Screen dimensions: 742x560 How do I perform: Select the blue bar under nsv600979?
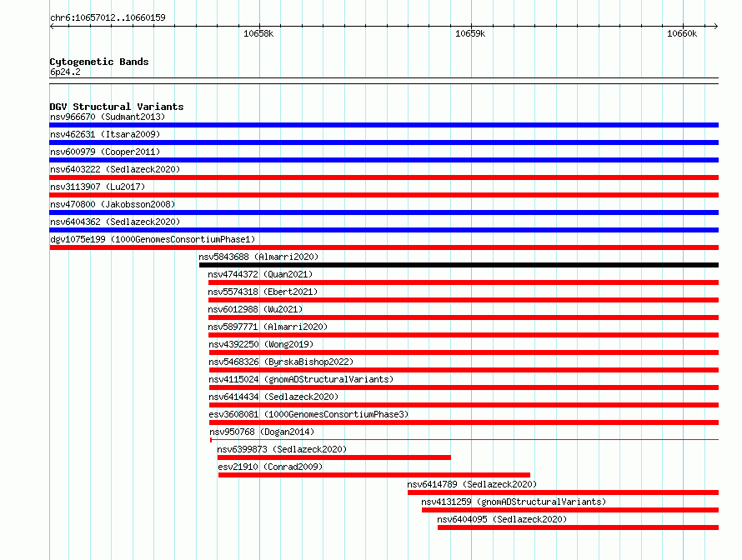384,160
